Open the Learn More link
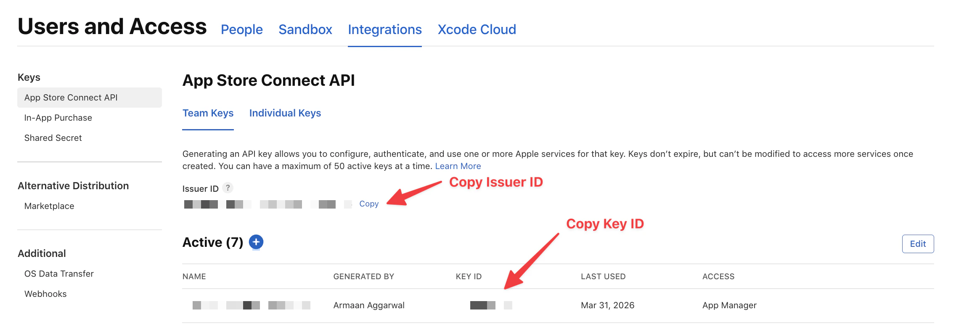 point(458,166)
